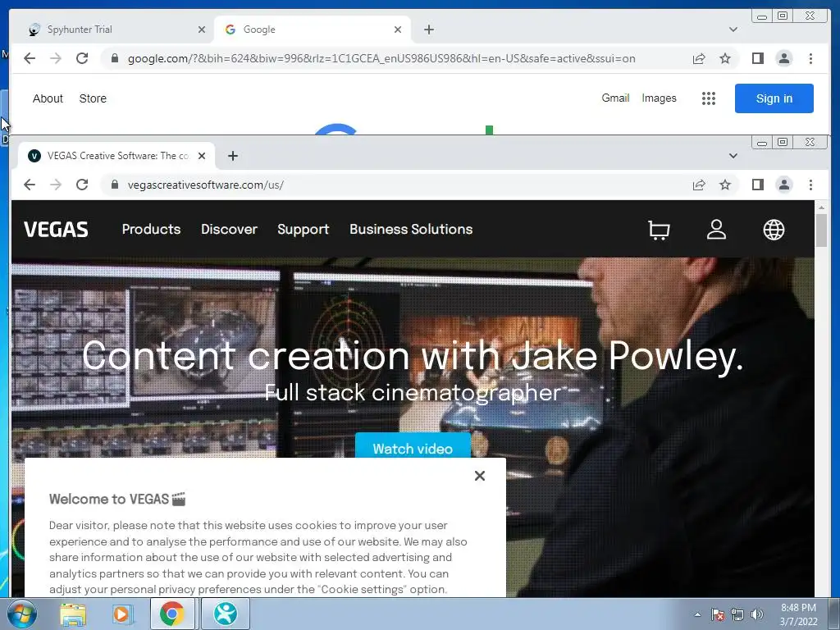Image resolution: width=840 pixels, height=630 pixels.
Task: Open the Images link on Google
Action: [659, 98]
